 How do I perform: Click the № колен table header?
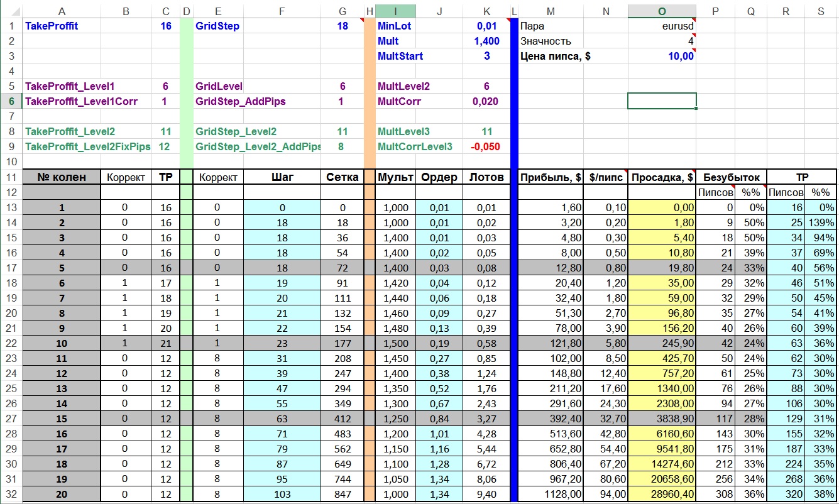[61, 177]
